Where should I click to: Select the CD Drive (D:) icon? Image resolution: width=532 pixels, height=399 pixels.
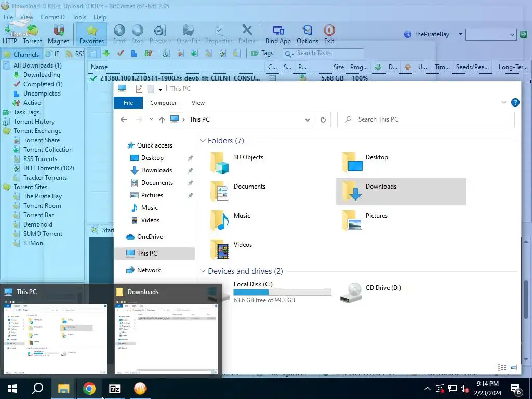coord(351,293)
